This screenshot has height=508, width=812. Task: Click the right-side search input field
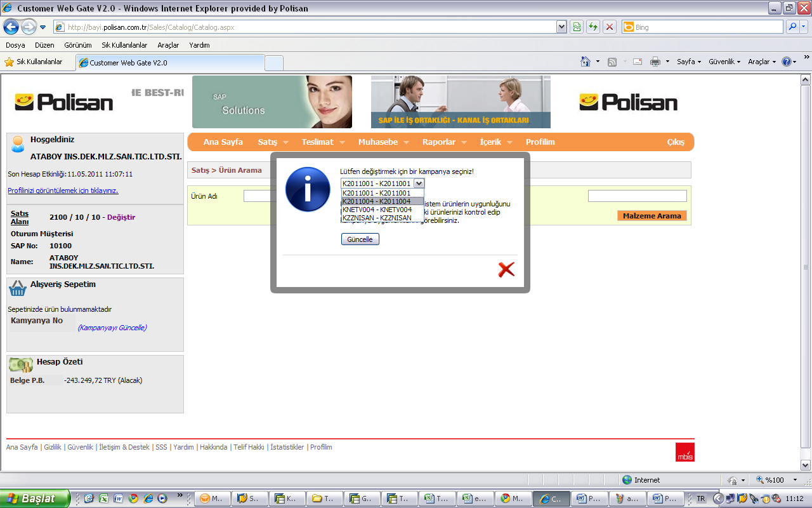point(638,196)
